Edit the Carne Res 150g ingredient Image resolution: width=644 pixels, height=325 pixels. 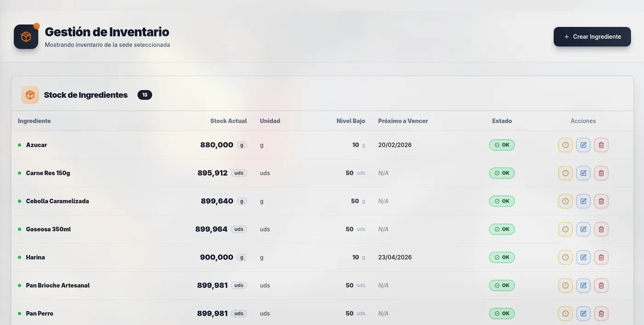583,173
